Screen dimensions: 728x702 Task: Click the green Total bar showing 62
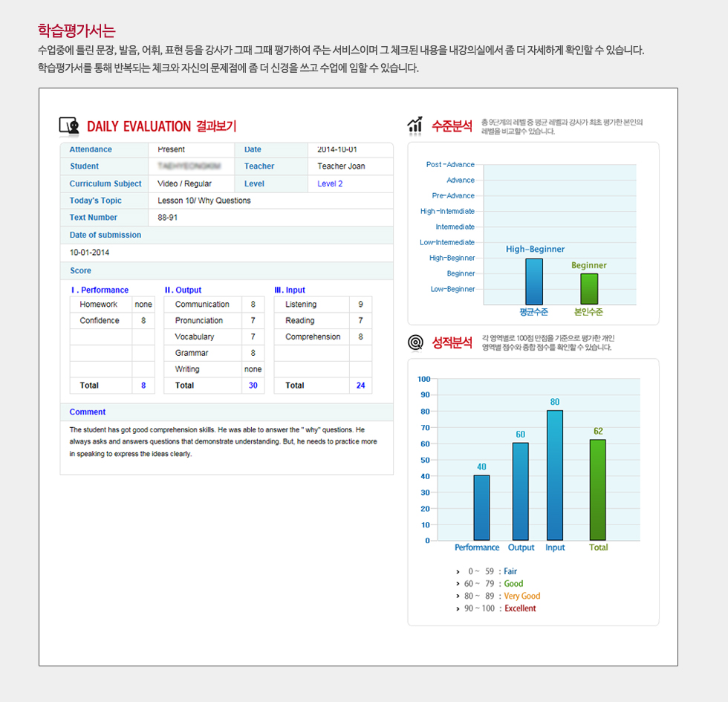[597, 490]
